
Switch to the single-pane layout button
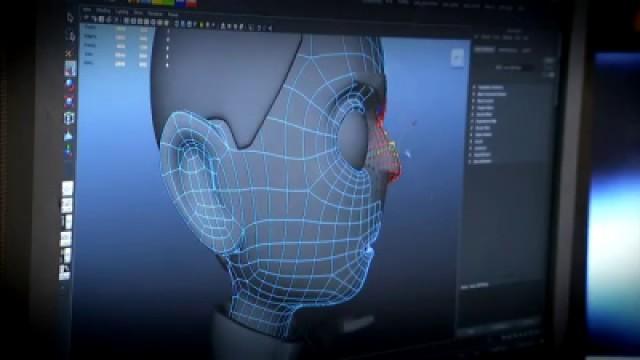(x=67, y=189)
